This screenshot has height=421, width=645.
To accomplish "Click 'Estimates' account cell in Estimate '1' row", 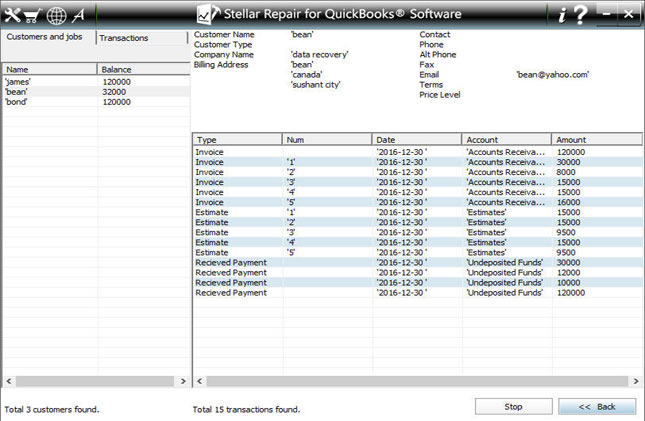I will click(486, 212).
